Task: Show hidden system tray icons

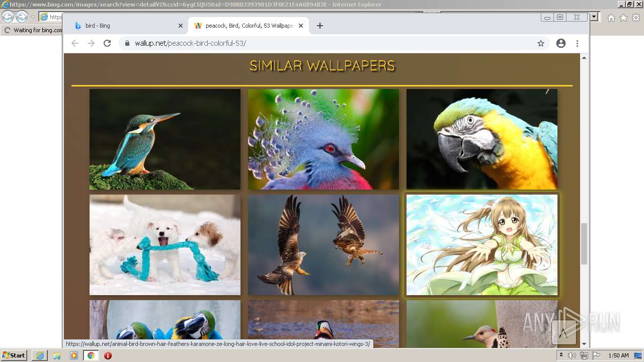Action: [x=561, y=355]
